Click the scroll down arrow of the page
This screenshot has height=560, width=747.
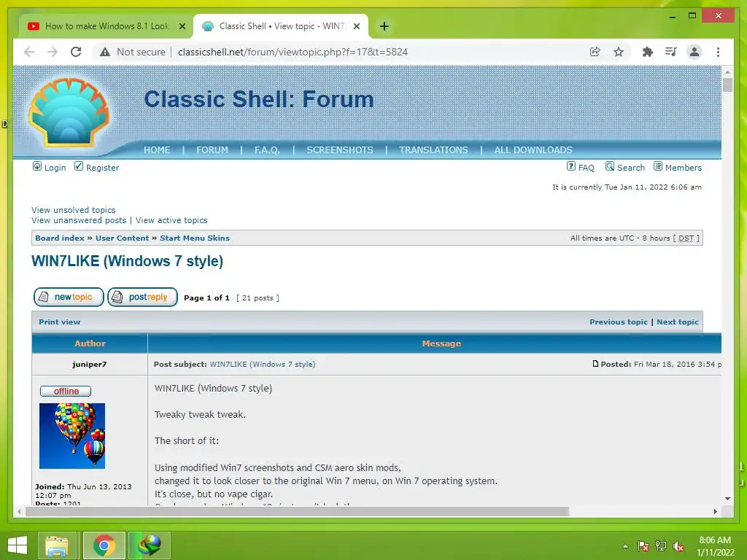tap(727, 499)
